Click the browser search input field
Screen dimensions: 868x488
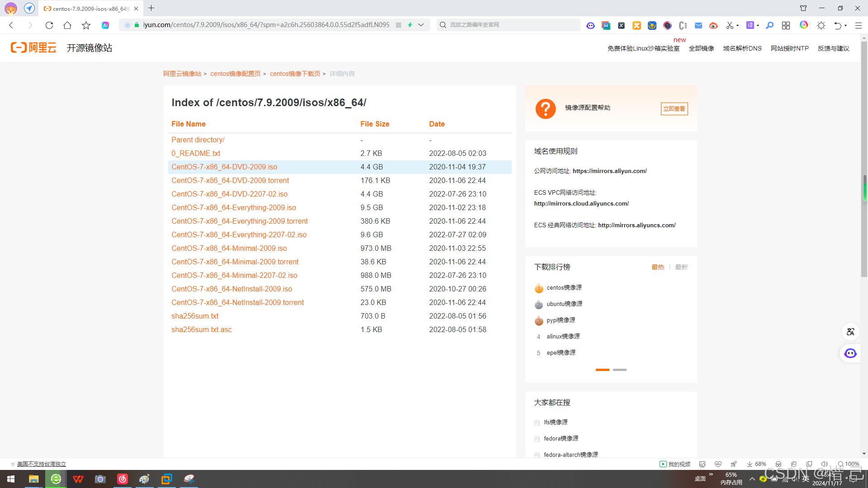511,25
